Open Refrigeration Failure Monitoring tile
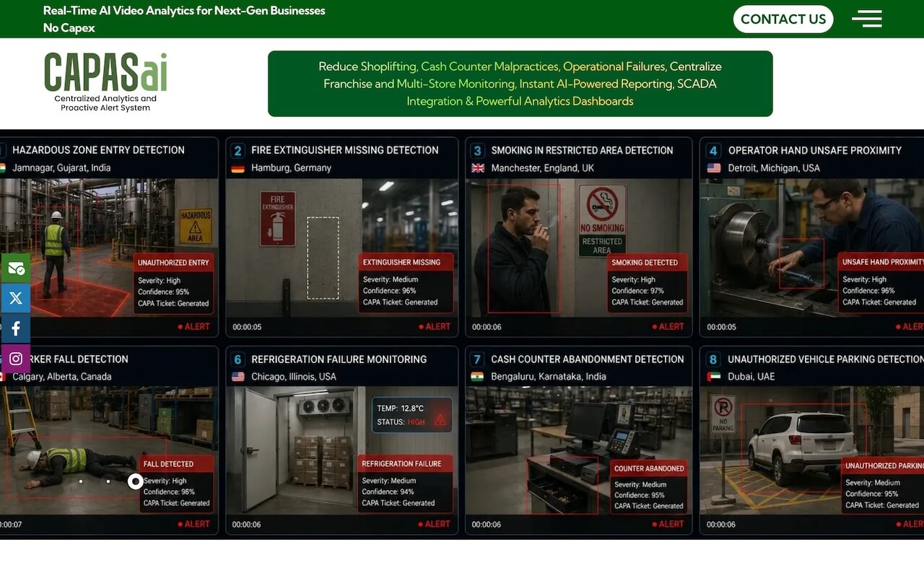Viewport: 924px width, 563px height. click(x=342, y=440)
